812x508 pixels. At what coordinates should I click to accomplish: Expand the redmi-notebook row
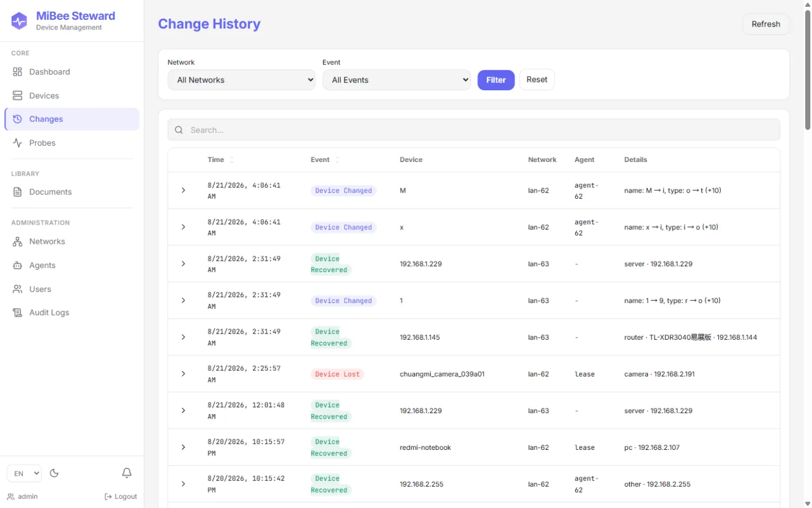[x=183, y=447]
